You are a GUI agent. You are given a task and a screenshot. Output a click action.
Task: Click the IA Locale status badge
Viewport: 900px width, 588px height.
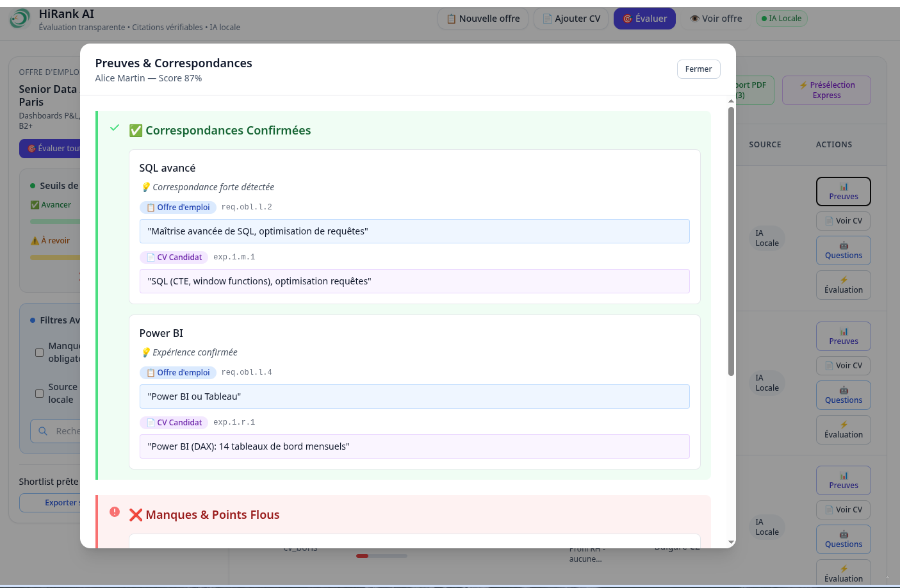[x=781, y=19]
